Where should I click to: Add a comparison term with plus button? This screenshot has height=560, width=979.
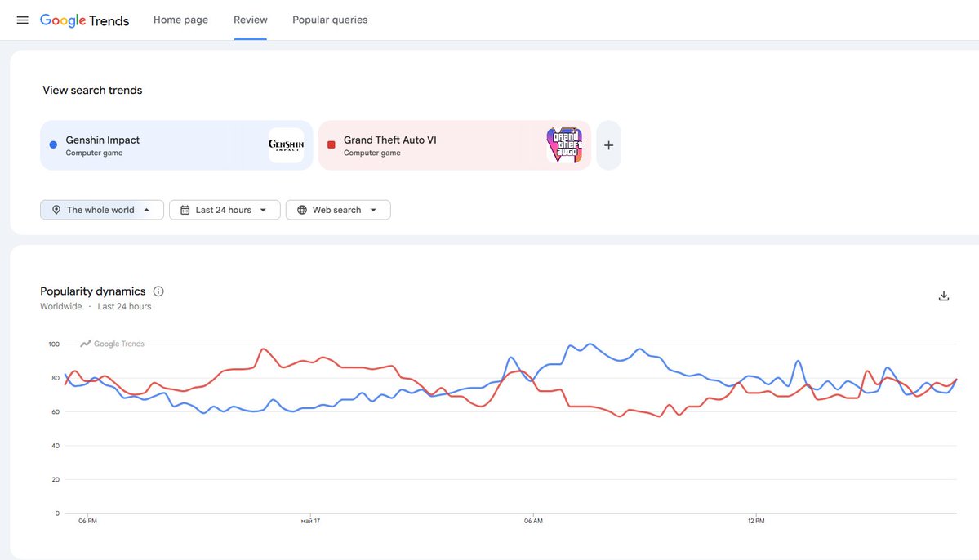pos(609,145)
